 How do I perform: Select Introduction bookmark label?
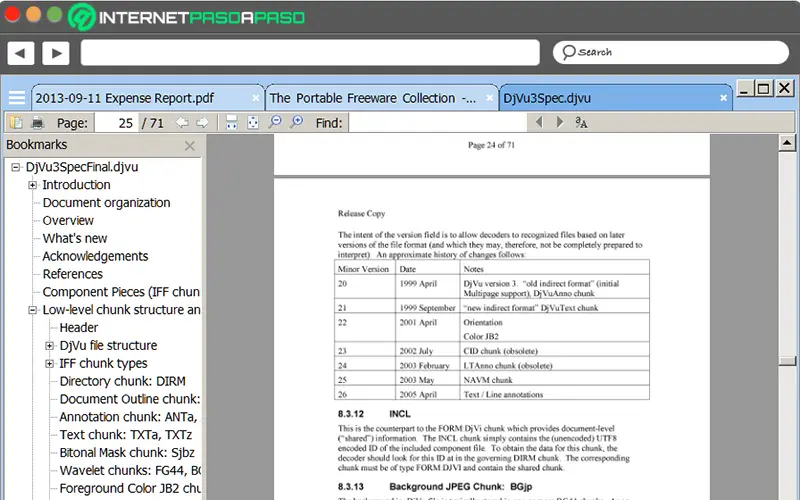pos(76,185)
